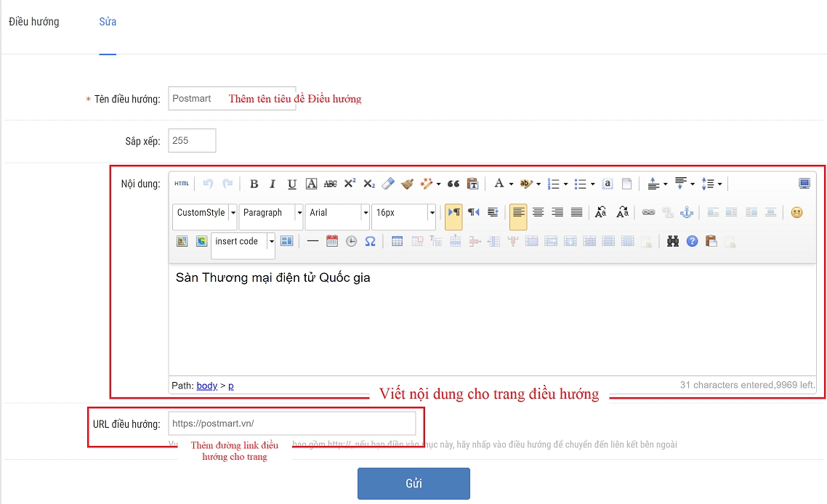Toggle underline formatting
Image resolution: width=827 pixels, height=504 pixels.
[x=291, y=184]
